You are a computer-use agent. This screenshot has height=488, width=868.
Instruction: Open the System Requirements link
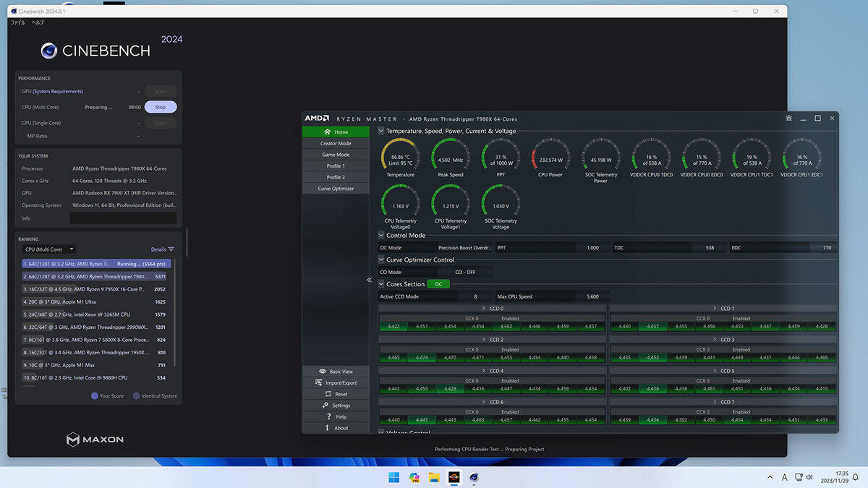[58, 91]
